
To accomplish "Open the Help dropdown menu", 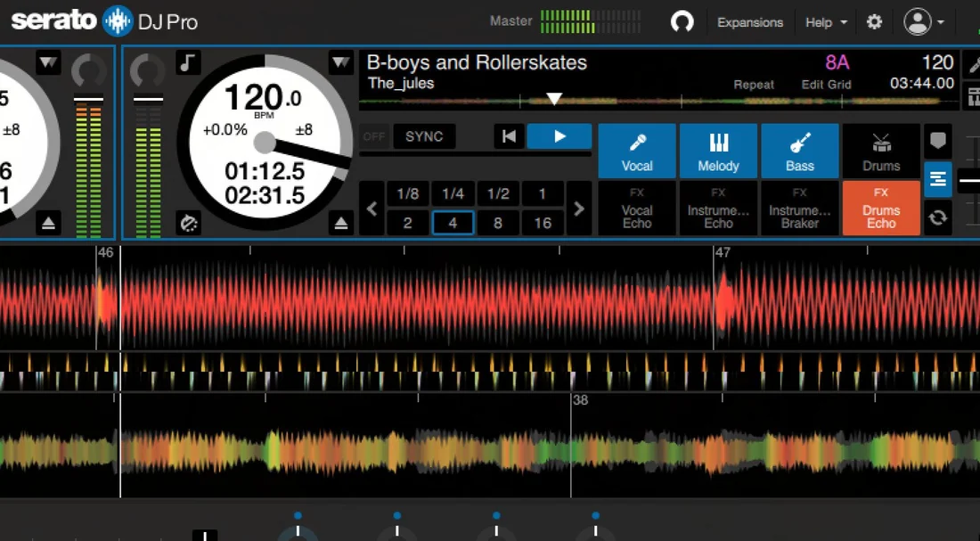I will pyautogui.click(x=826, y=22).
